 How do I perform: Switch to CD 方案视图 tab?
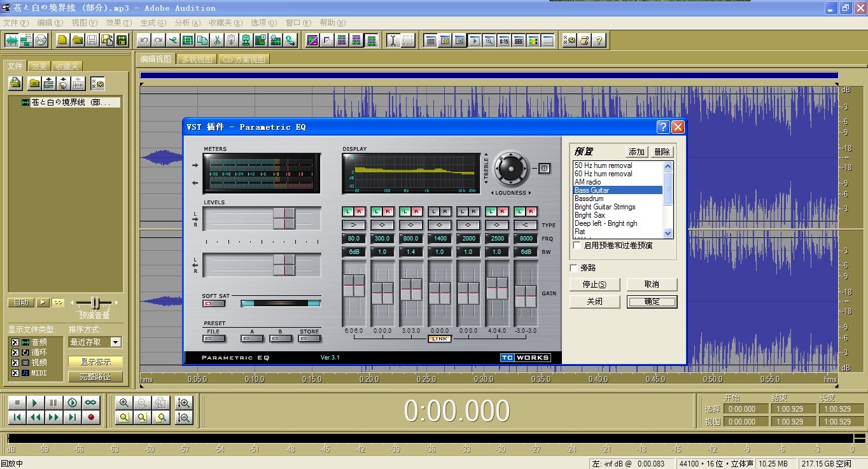pos(244,59)
